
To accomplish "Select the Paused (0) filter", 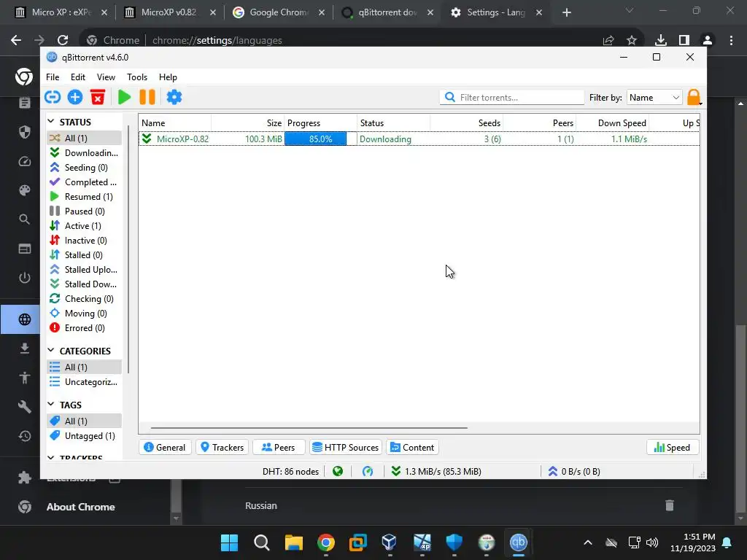I will pyautogui.click(x=85, y=211).
